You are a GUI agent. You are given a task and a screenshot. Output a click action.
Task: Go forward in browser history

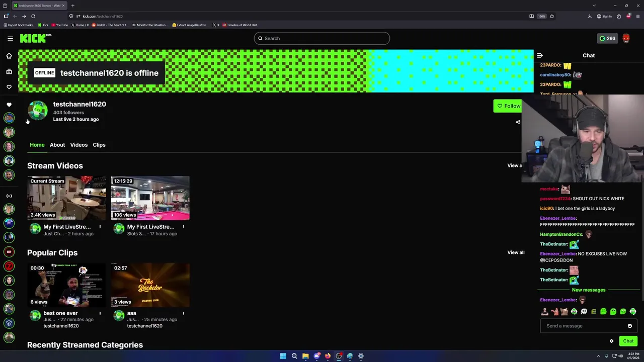24,16
